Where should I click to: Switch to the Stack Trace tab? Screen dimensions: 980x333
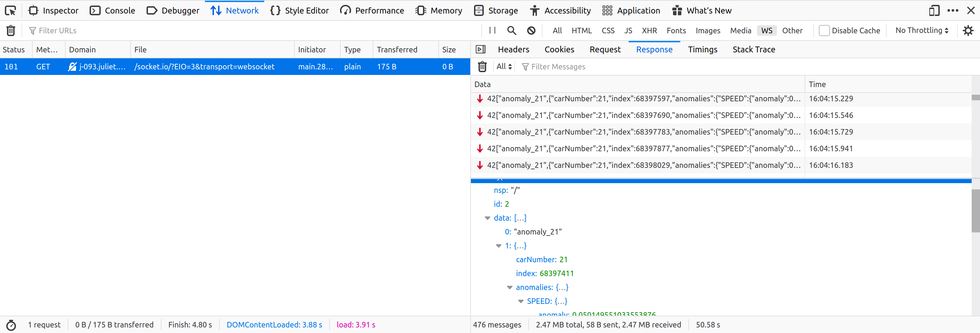click(754, 49)
